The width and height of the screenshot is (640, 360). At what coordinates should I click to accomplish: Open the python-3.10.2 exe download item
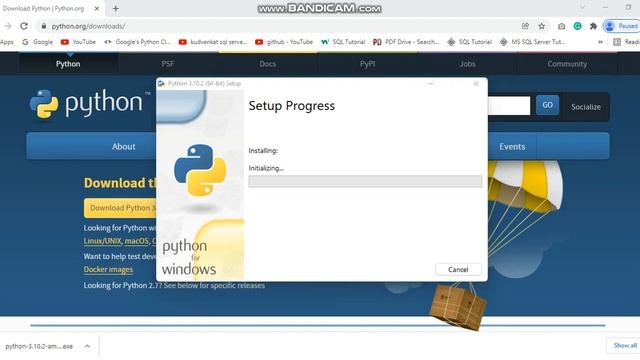(x=39, y=346)
